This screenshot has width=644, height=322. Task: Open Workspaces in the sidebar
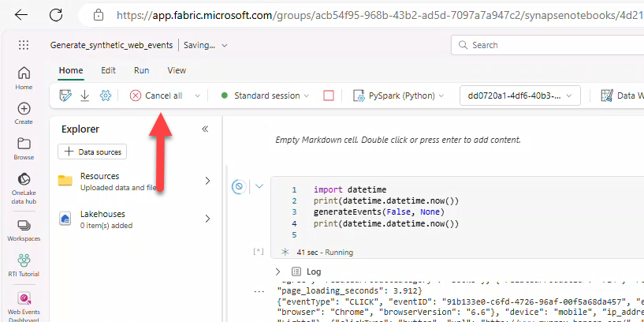pyautogui.click(x=24, y=230)
